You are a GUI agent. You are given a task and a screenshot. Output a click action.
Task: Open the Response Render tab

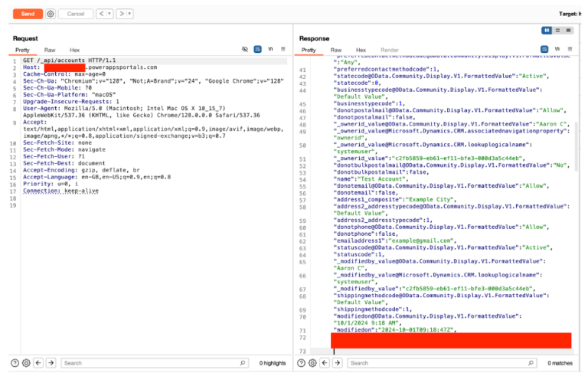390,50
